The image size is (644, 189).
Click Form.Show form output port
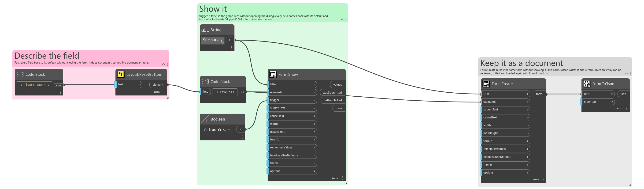[x=339, y=108]
